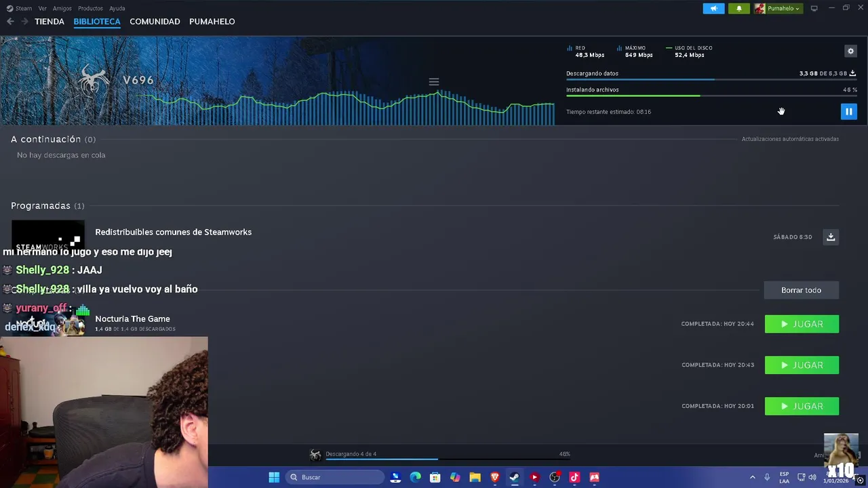Open File Explorer from taskbar
This screenshot has width=868, height=488.
click(x=475, y=477)
